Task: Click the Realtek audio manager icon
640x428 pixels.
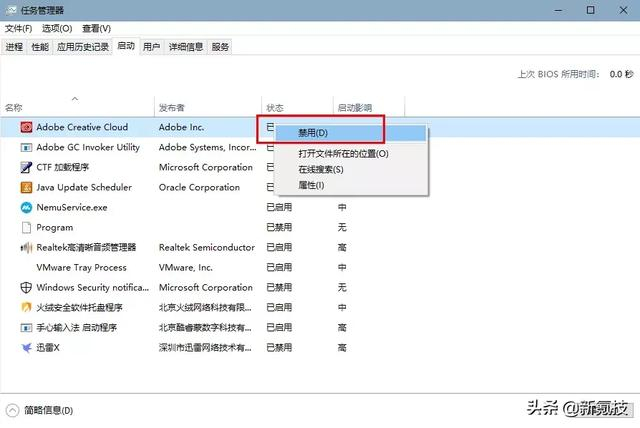Action: click(26, 247)
